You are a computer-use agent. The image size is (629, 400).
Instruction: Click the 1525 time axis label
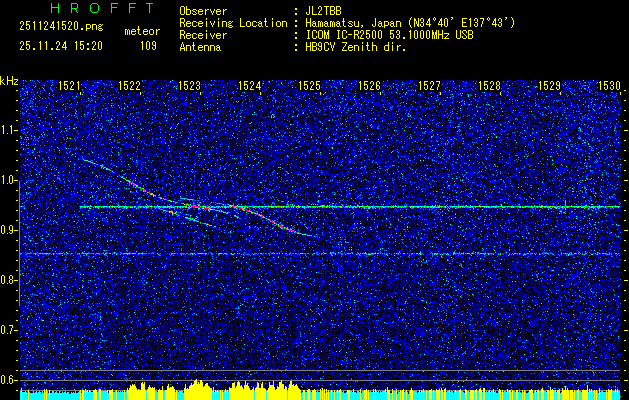pyautogui.click(x=309, y=87)
